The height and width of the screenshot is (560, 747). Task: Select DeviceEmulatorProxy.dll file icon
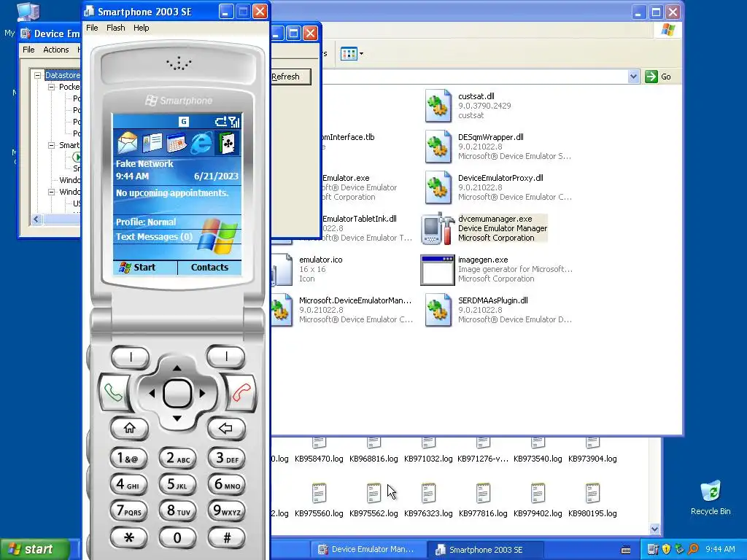click(438, 187)
